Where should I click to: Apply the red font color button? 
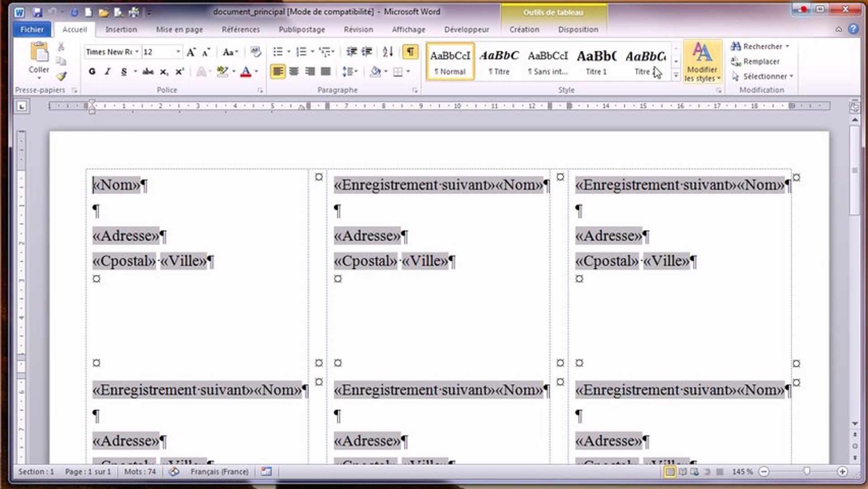point(246,72)
